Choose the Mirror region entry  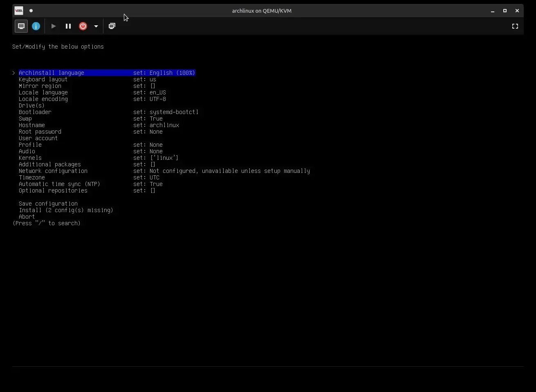pyautogui.click(x=40, y=86)
